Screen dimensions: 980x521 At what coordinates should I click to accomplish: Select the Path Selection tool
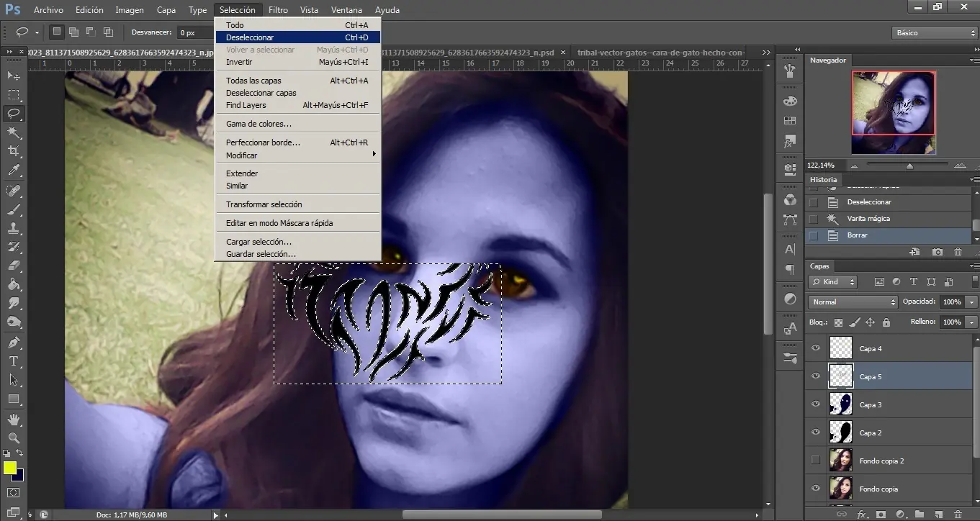(14, 380)
